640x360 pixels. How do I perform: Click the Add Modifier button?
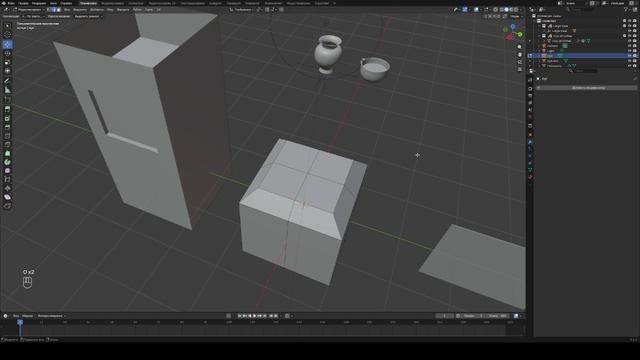point(588,88)
